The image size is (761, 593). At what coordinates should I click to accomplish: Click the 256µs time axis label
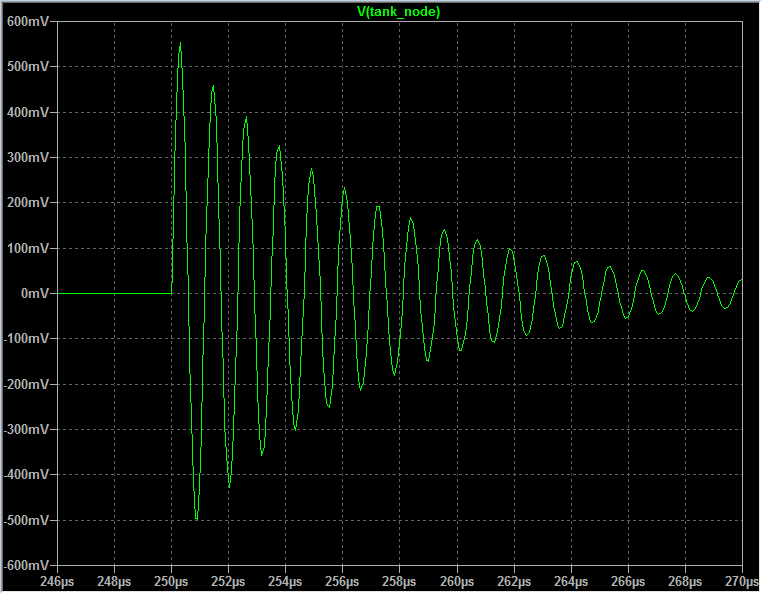click(x=342, y=581)
